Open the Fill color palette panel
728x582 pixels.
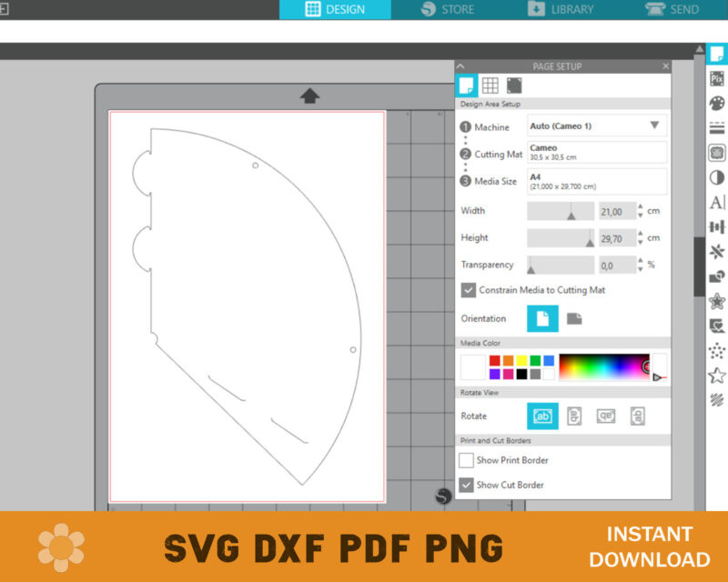(x=717, y=103)
